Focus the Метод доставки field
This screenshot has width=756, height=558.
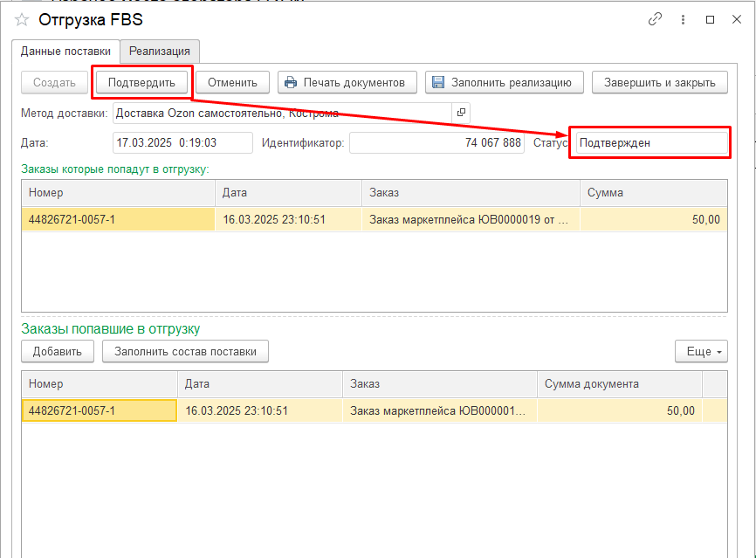tap(283, 113)
